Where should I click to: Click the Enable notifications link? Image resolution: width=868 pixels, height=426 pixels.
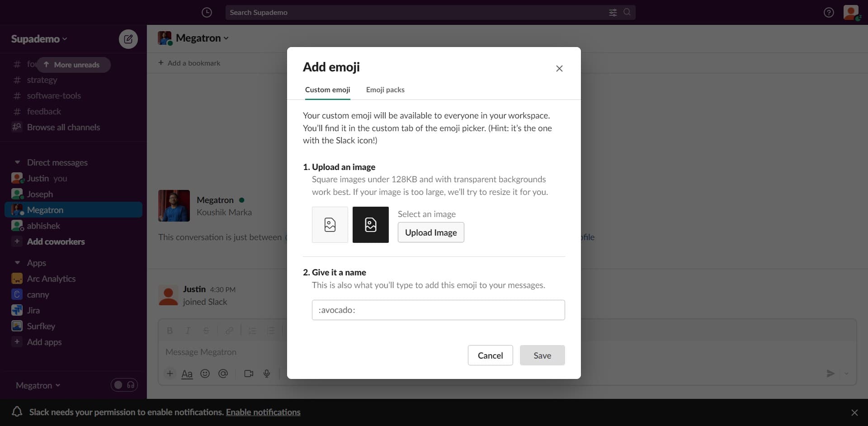click(264, 412)
